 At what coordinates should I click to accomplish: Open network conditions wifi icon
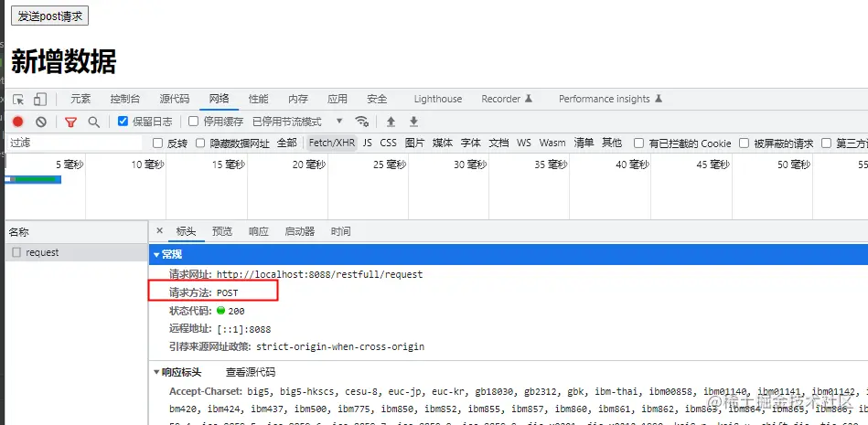coord(362,122)
